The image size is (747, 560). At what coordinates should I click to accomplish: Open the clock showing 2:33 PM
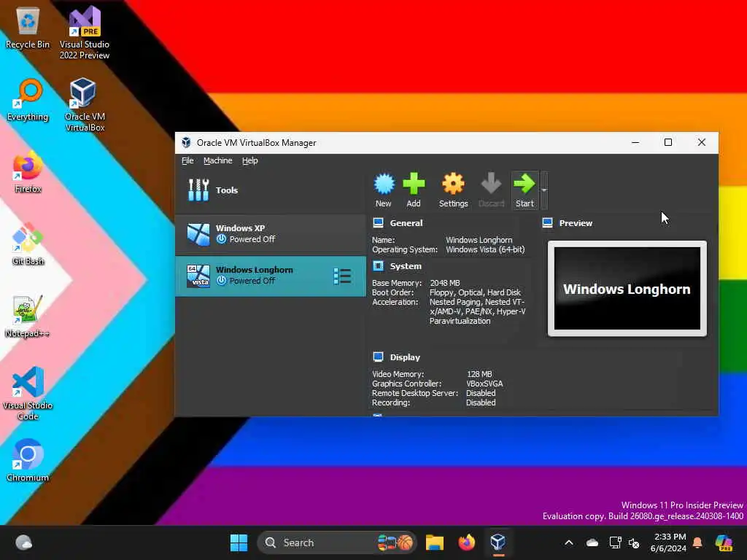(669, 542)
